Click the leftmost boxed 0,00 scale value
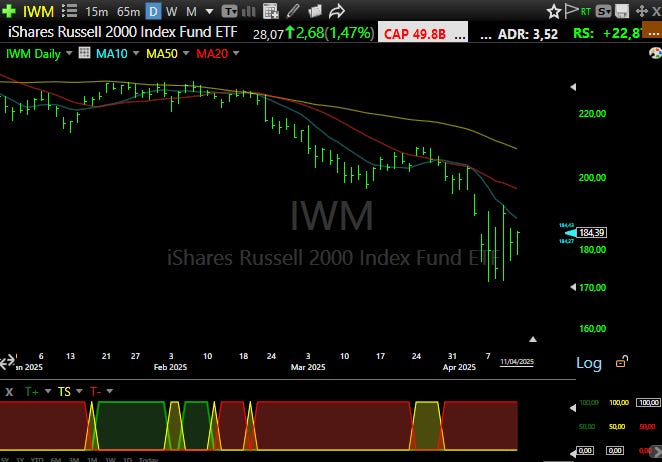Image resolution: width=662 pixels, height=462 pixels. [585, 451]
